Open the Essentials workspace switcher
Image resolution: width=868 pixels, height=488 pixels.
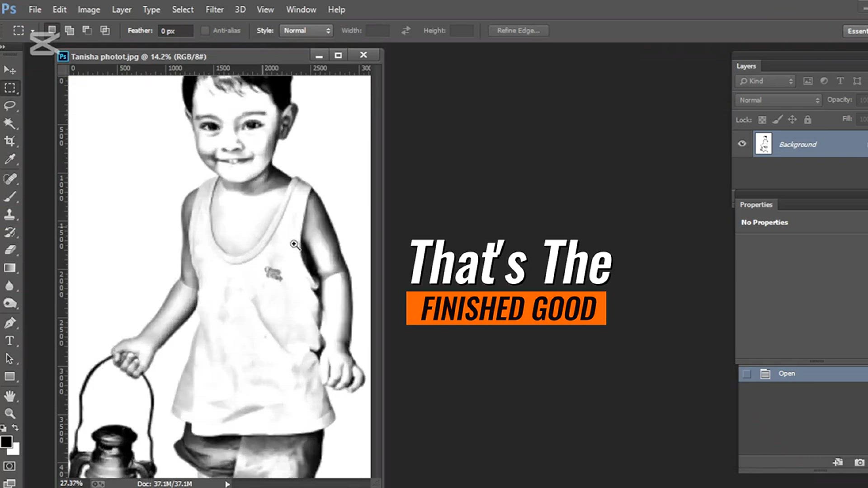point(856,31)
